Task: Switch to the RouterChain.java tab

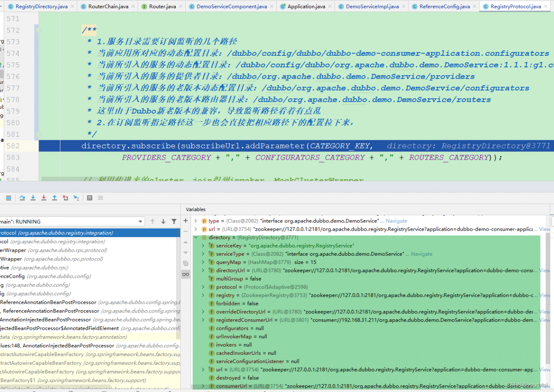Action: (x=108, y=6)
